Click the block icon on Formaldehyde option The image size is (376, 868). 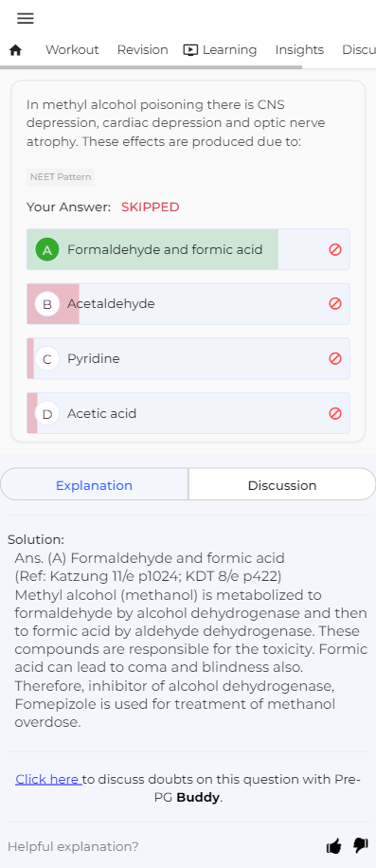pyautogui.click(x=334, y=249)
